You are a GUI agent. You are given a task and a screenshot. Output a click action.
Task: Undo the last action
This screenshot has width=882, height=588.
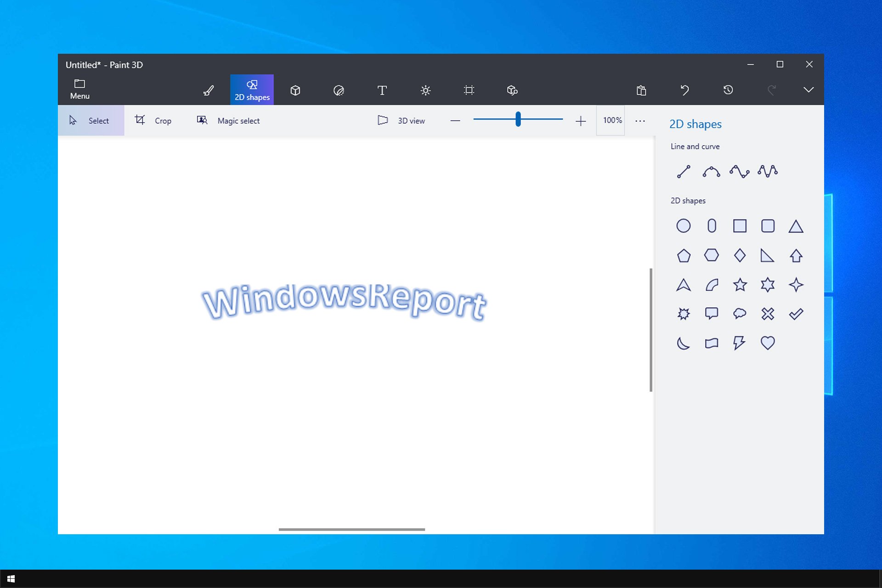(684, 90)
